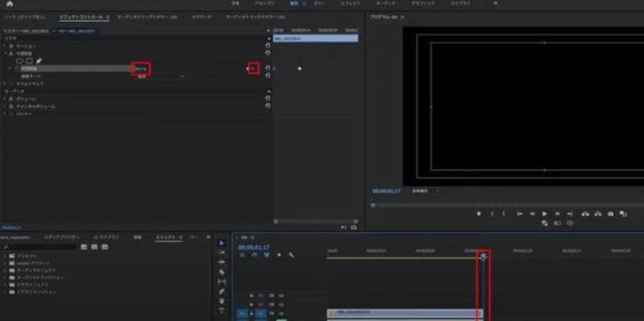Click the timeline playhead handle on the ruler
Image resolution: width=644 pixels, height=321 pixels.
click(x=483, y=256)
